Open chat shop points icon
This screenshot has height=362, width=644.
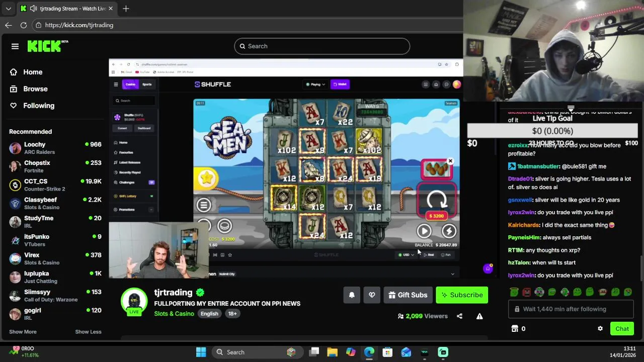coord(515,329)
